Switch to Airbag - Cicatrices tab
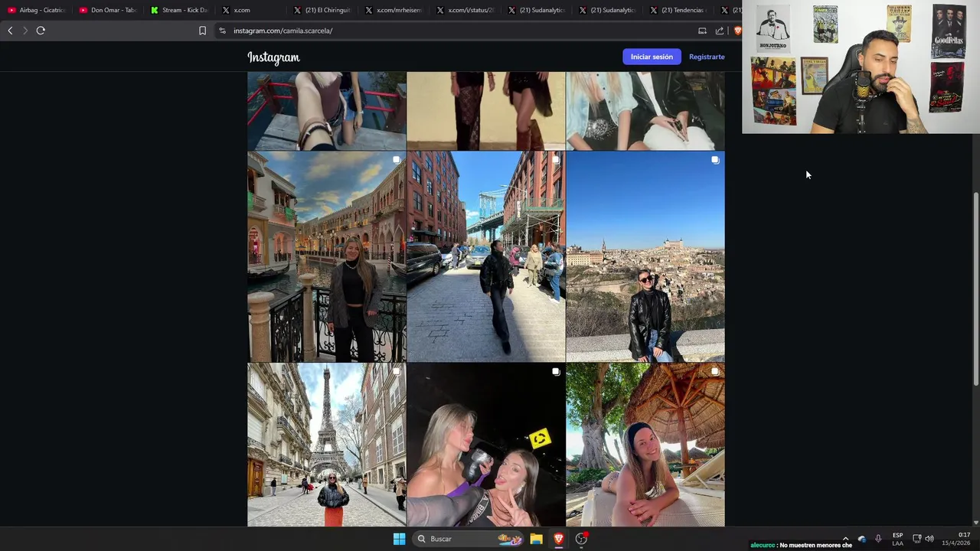The height and width of the screenshot is (551, 980). [x=37, y=10]
